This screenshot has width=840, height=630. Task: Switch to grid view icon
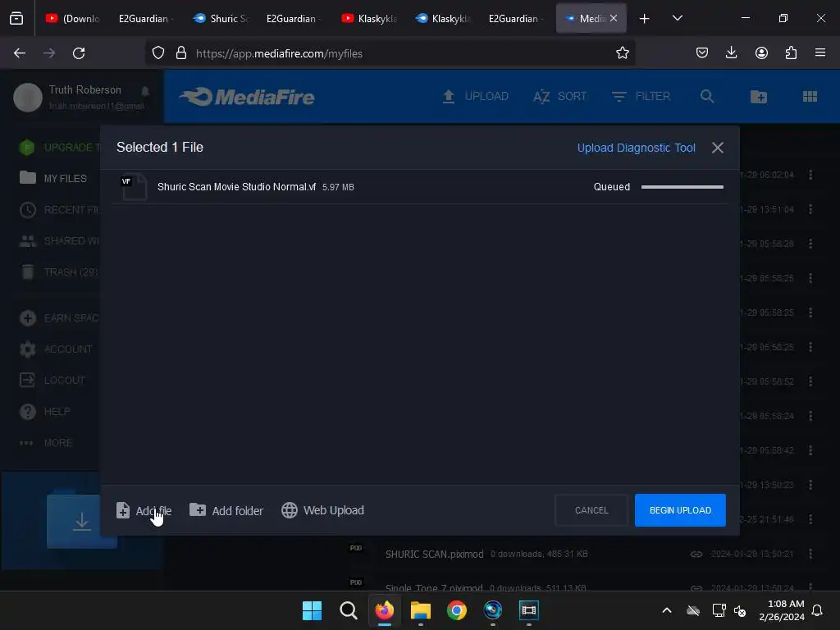coord(810,97)
